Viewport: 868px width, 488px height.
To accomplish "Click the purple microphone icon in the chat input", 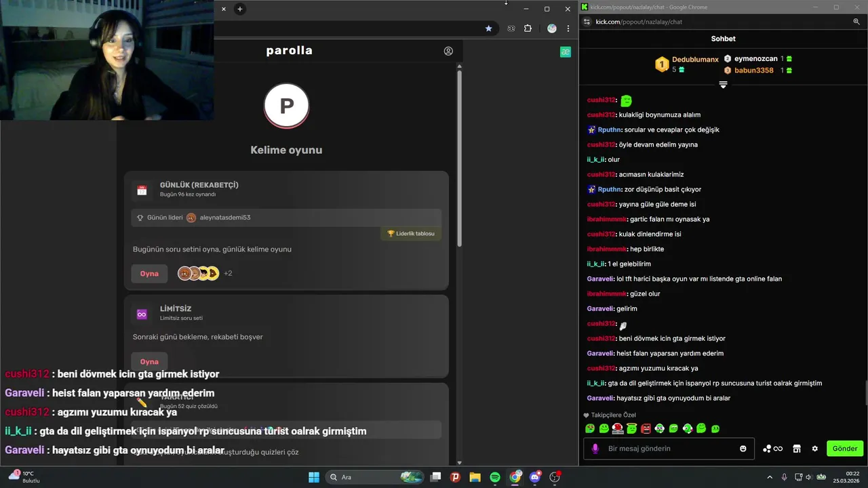I will 595,449.
